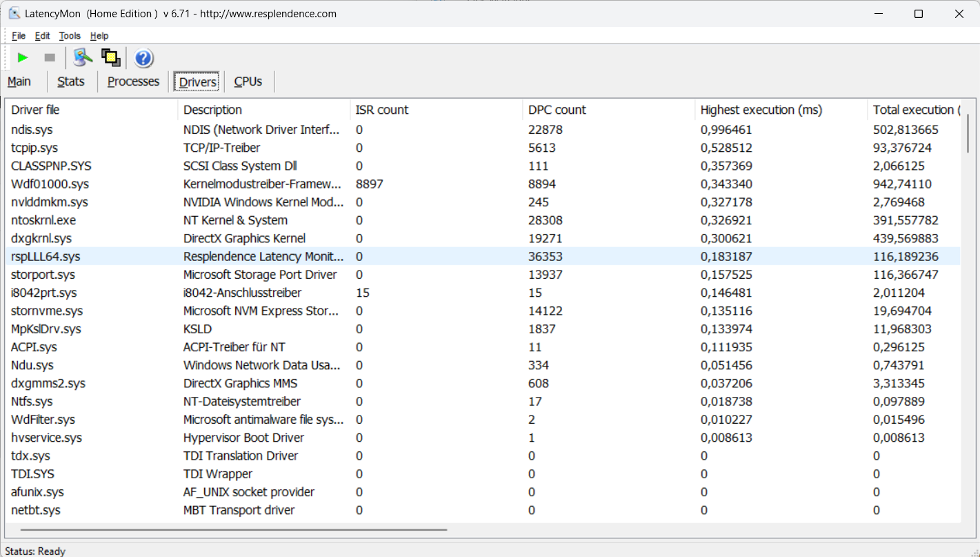
Task: Select the ndis.sys driver row
Action: (x=32, y=130)
